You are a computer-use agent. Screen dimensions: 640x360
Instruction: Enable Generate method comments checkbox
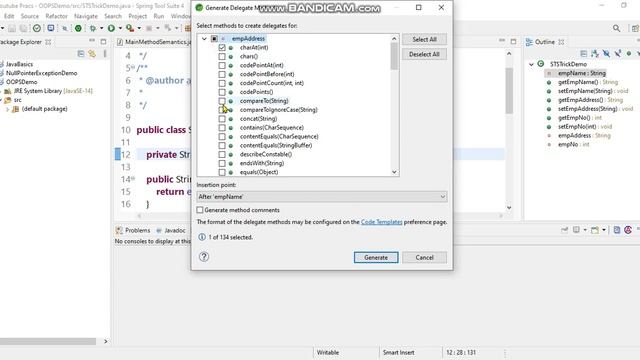(x=200, y=210)
